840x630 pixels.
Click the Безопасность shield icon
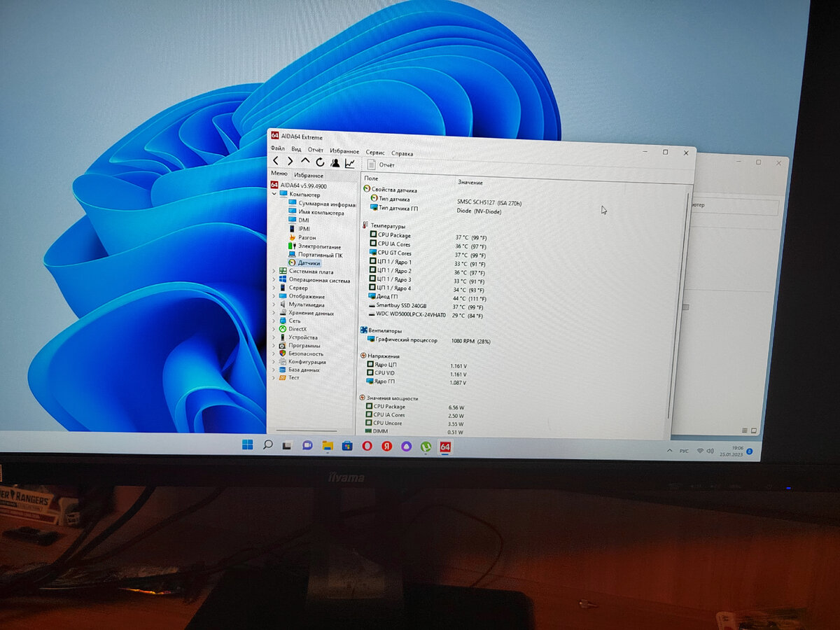click(282, 353)
